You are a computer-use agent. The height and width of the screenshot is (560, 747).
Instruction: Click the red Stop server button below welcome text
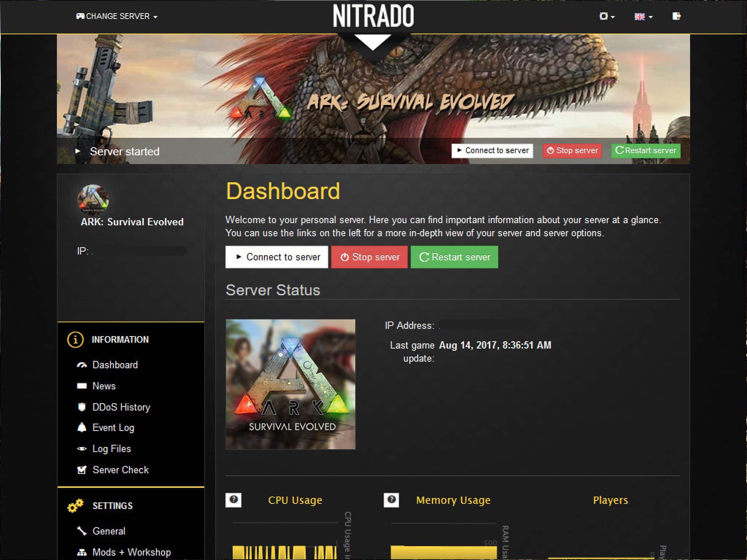(369, 257)
